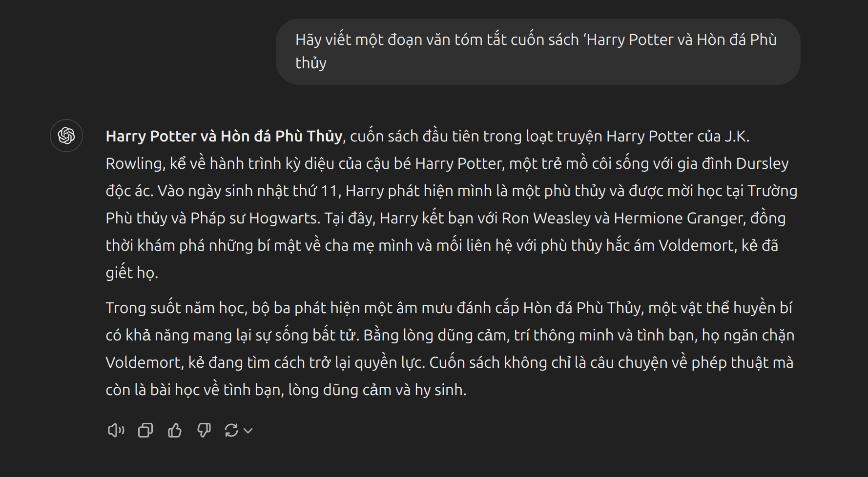The height and width of the screenshot is (477, 868).
Task: Click the ChatGPT logo avatar beside the reply
Action: [66, 136]
